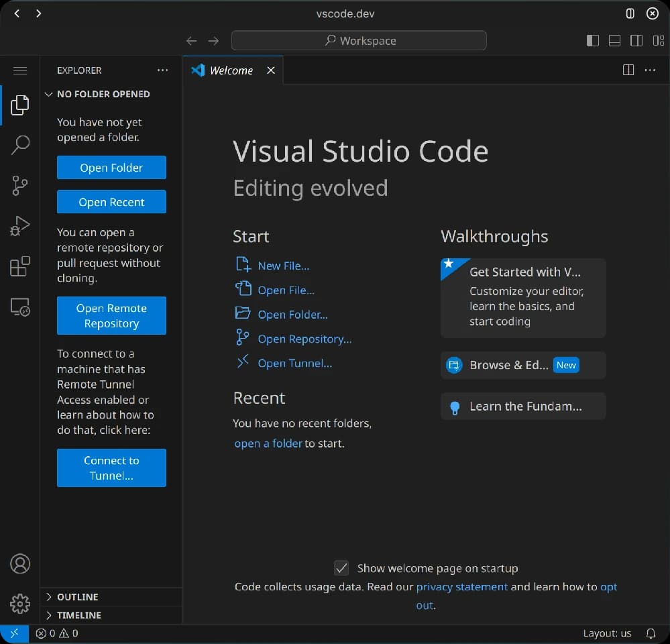Click the New File link
Screen dimensions: 670x644
click(283, 266)
